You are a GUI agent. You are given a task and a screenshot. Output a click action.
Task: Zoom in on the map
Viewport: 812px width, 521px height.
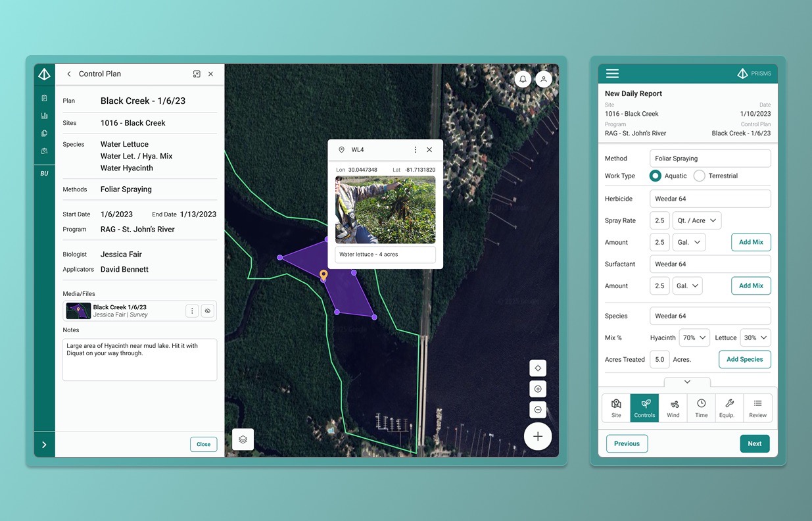[538, 389]
